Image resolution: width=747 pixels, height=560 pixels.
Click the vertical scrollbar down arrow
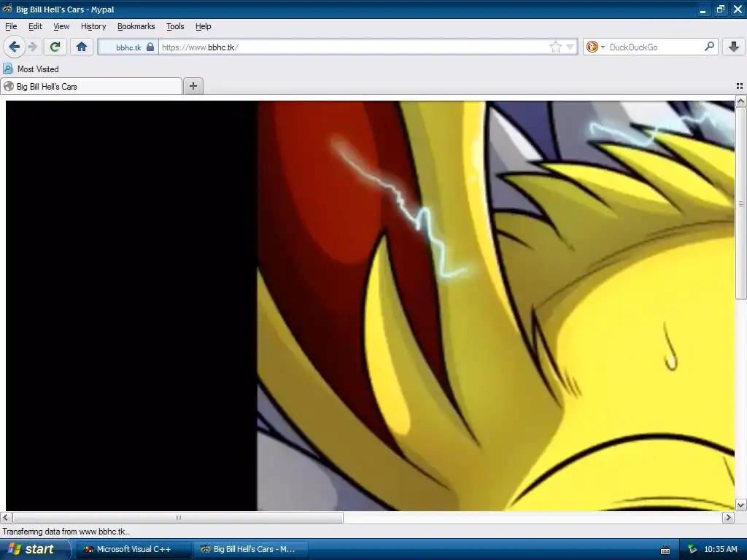tap(740, 505)
